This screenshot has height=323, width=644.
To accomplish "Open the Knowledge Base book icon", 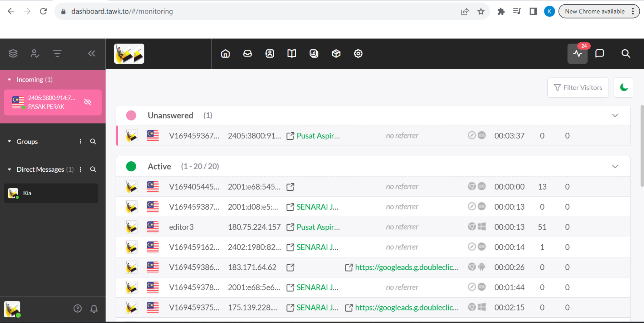I will point(292,54).
